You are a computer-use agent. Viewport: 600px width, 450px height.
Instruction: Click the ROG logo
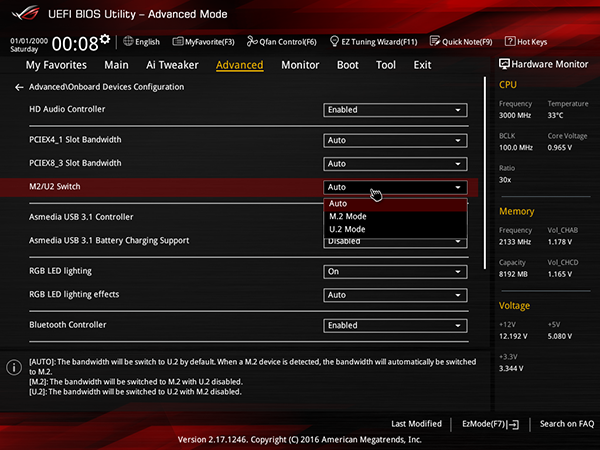click(x=26, y=13)
